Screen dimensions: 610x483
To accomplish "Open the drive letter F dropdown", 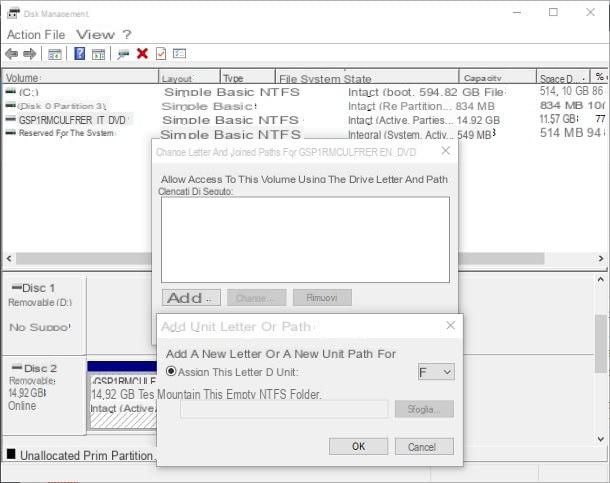I will [436, 372].
